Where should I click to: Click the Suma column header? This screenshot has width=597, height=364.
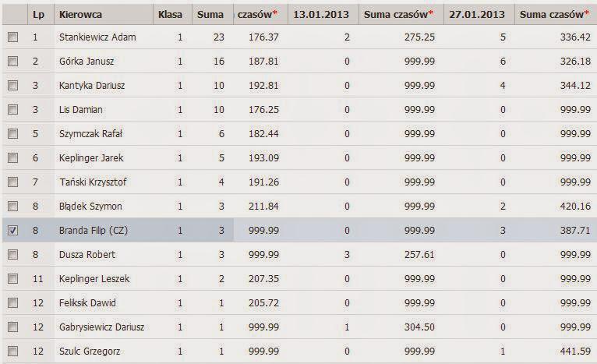210,14
